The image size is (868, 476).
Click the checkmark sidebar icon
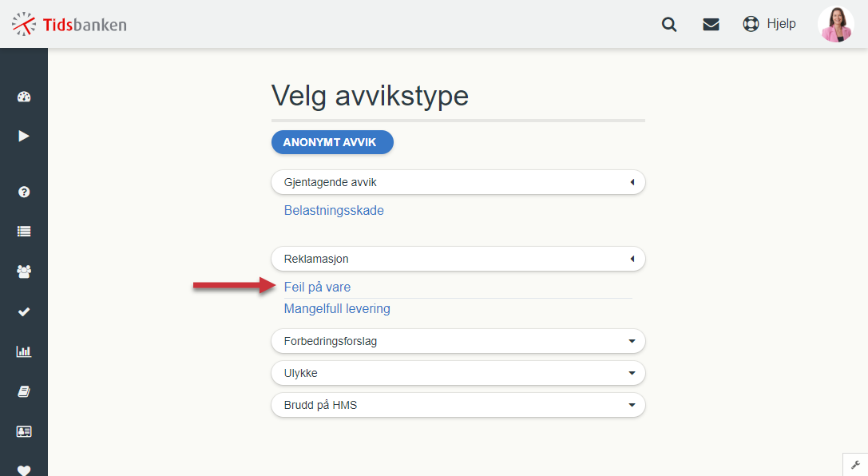(24, 311)
